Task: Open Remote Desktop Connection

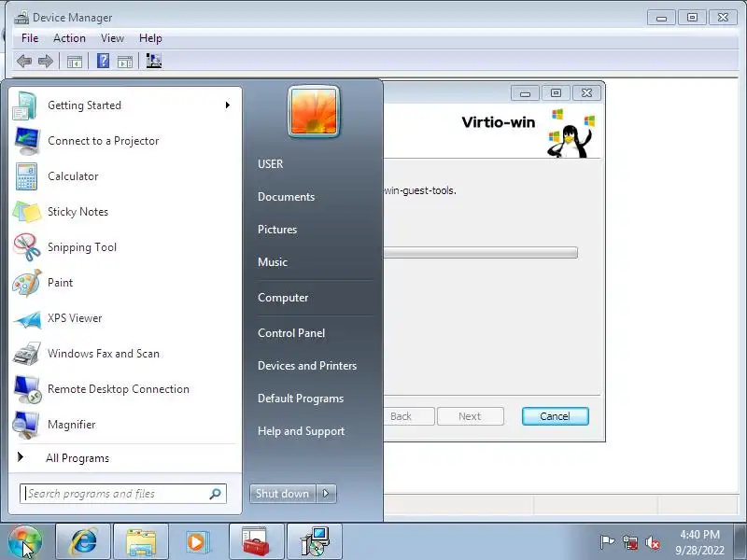Action: (x=125, y=388)
